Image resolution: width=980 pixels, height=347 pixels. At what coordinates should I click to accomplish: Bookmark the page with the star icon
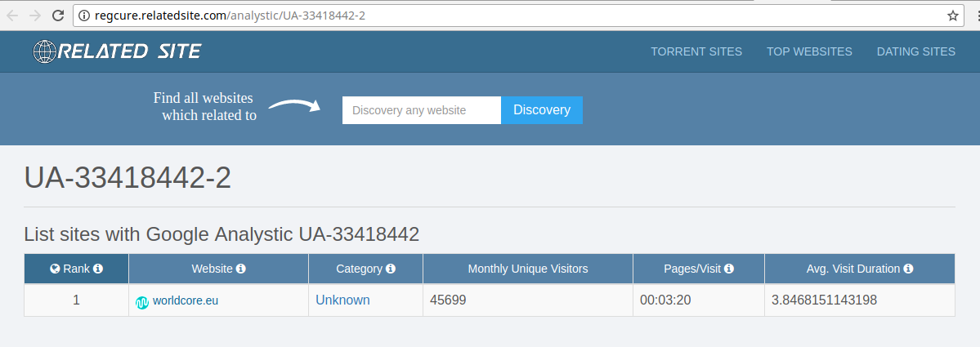pyautogui.click(x=952, y=16)
